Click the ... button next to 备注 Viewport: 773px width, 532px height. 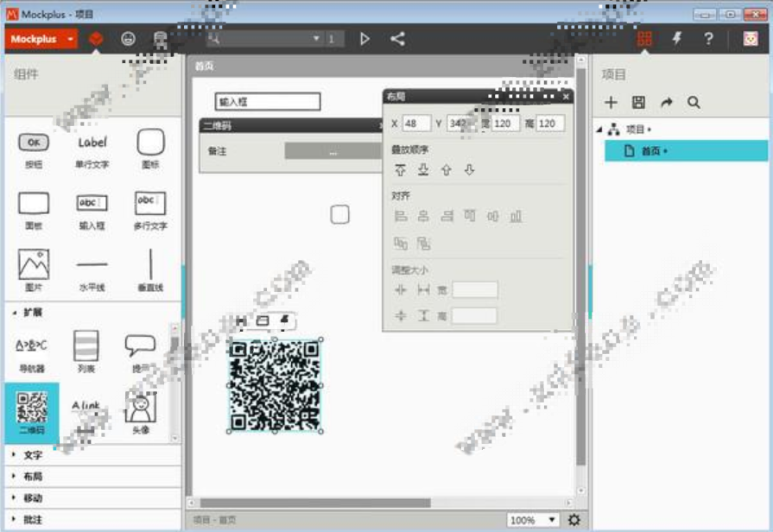[x=333, y=151]
